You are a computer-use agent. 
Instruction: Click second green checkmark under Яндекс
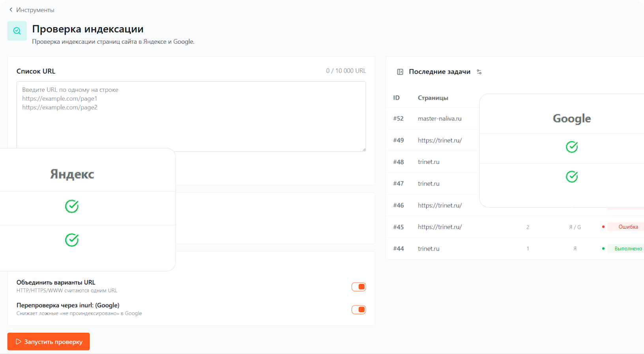coord(72,240)
